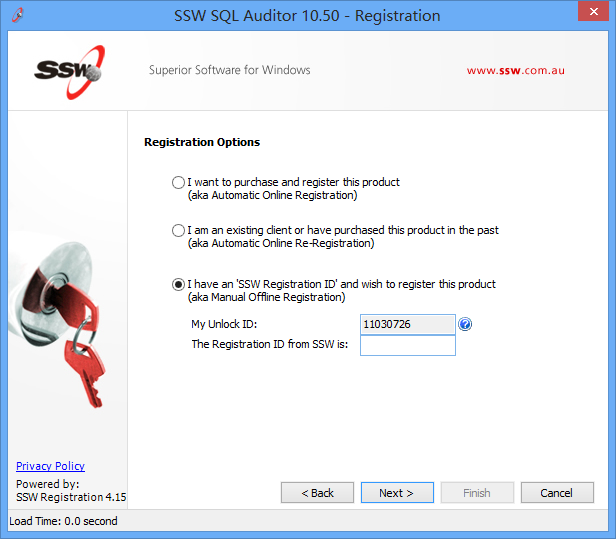Click the 'Powered by:' text
This screenshot has width=616, height=539.
[48, 484]
